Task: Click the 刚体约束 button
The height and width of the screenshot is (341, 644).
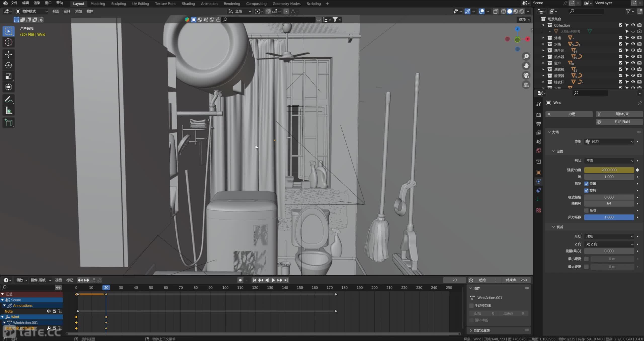Action: pyautogui.click(x=619, y=114)
